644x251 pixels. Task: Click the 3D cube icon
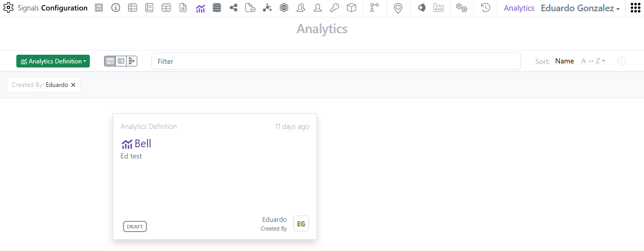click(x=351, y=8)
